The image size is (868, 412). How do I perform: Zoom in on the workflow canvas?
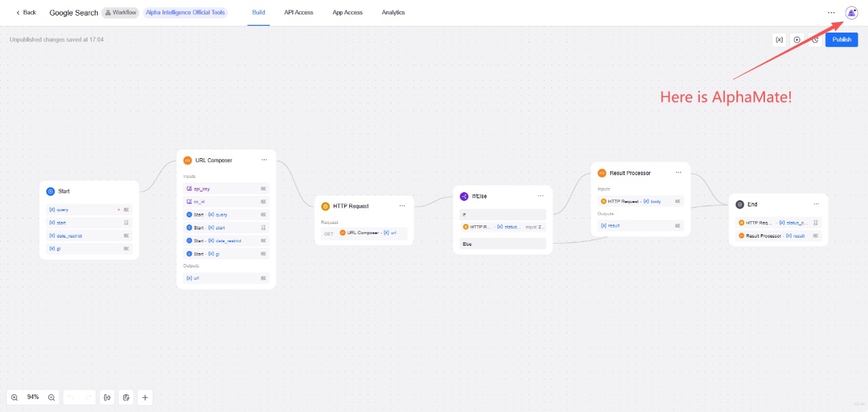[x=15, y=397]
